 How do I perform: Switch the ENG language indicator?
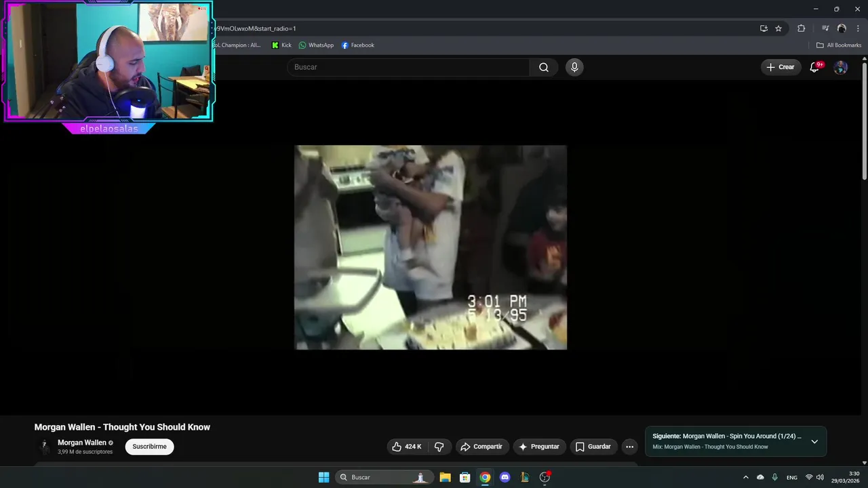[x=792, y=478]
